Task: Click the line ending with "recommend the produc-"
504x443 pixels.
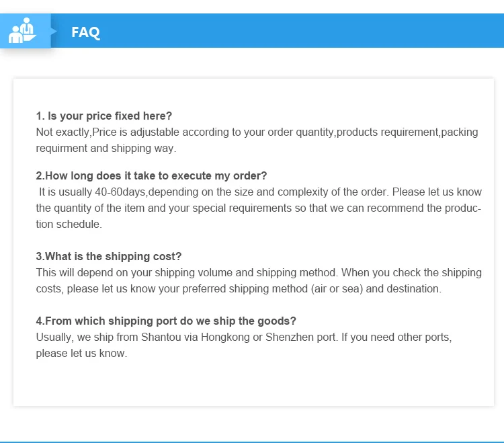Action: pyautogui.click(x=259, y=208)
